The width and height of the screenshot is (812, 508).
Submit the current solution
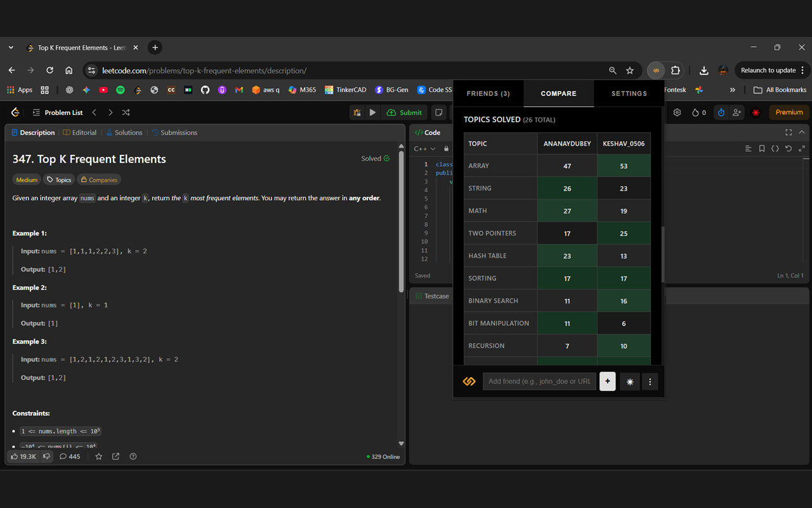coord(404,112)
